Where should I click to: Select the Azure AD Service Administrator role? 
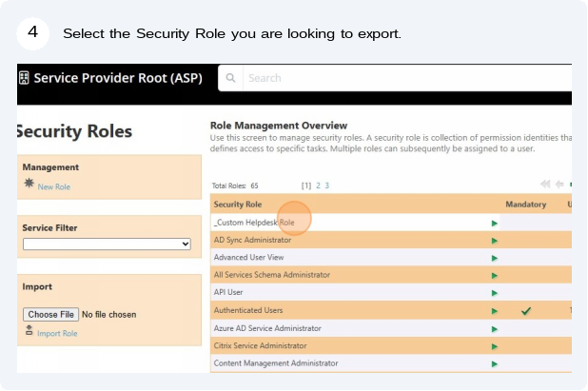267,328
